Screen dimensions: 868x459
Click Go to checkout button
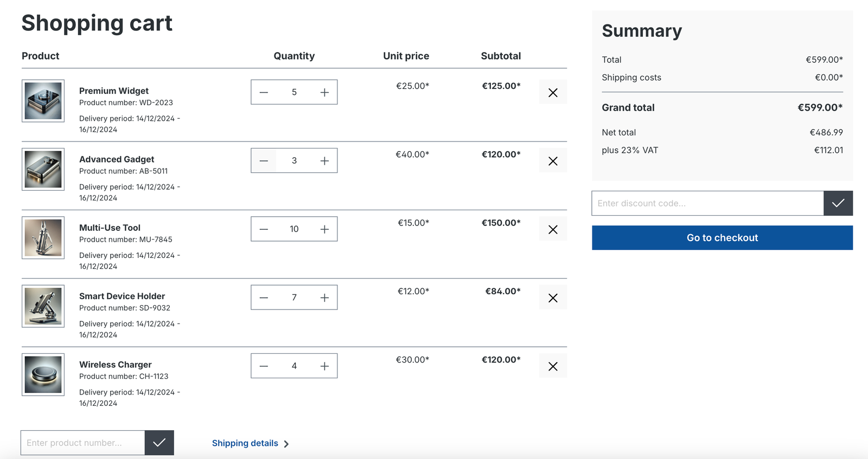click(722, 238)
